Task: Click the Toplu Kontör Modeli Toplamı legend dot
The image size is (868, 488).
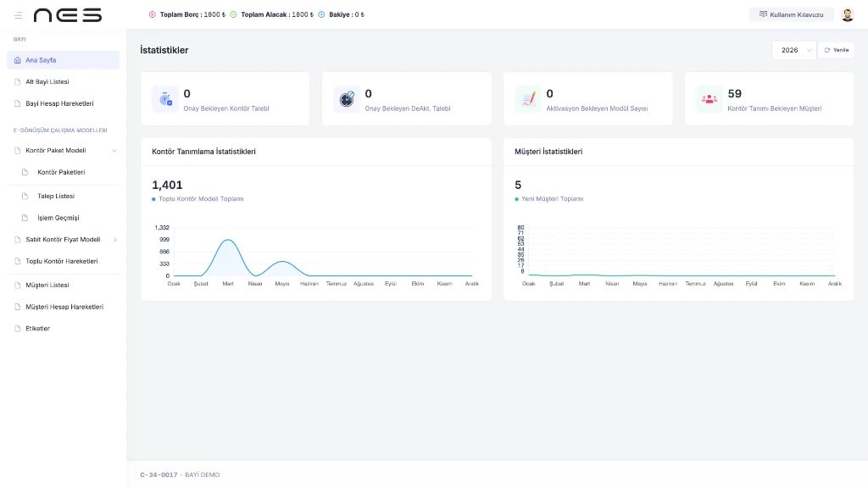Action: click(x=153, y=199)
